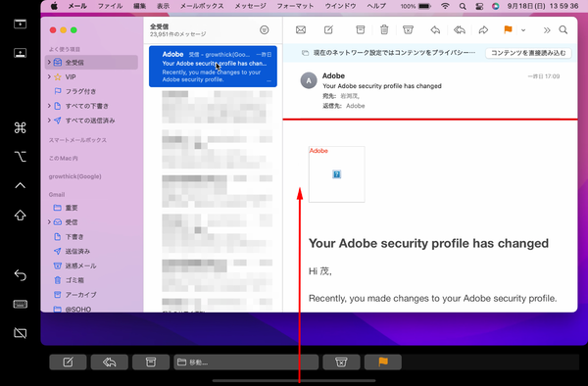The image size is (588, 386).
Task: Show more toolbar items via the double chevron
Action: pyautogui.click(x=547, y=30)
